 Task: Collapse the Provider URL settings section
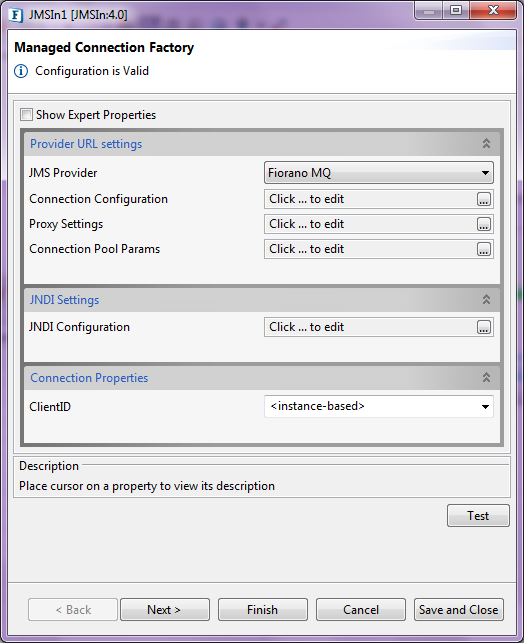pyautogui.click(x=486, y=144)
